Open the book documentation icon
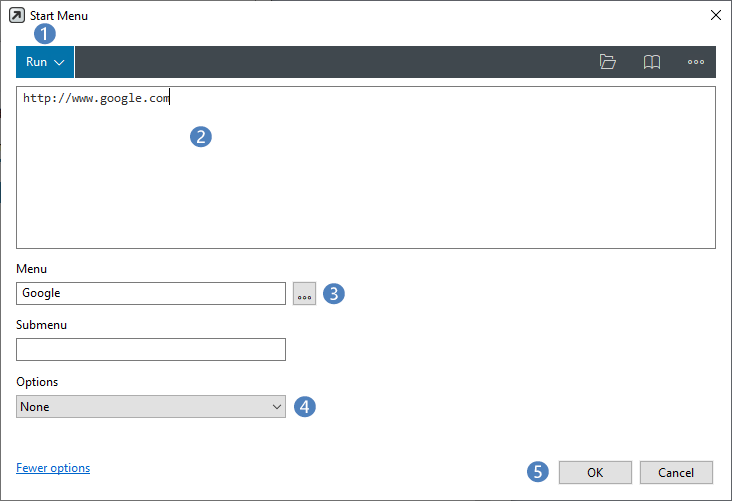 coord(652,62)
